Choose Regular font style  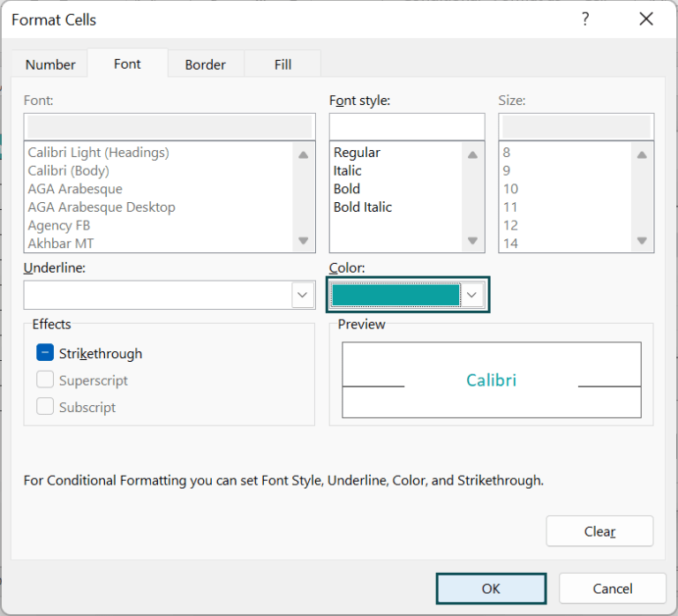pyautogui.click(x=357, y=152)
